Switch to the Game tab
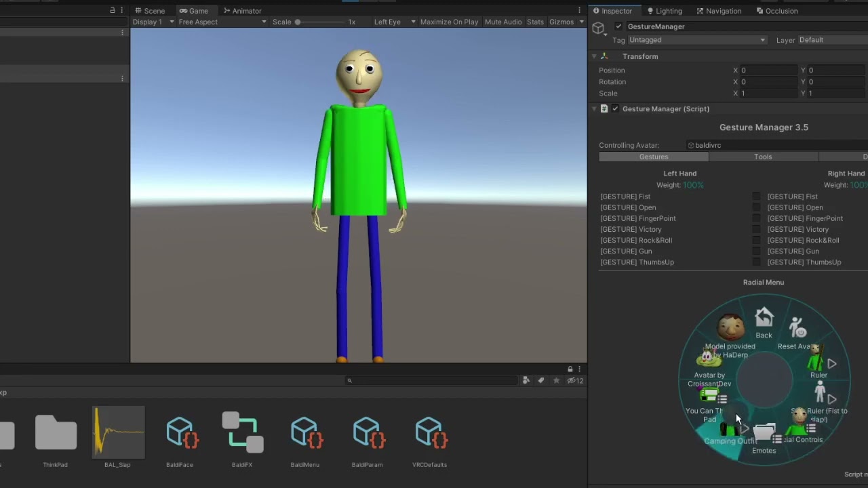Image resolution: width=868 pixels, height=488 pixels. tap(194, 11)
